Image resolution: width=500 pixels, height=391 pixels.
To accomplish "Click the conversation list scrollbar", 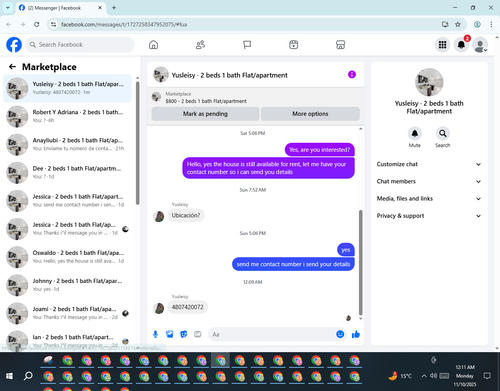I will [x=137, y=143].
